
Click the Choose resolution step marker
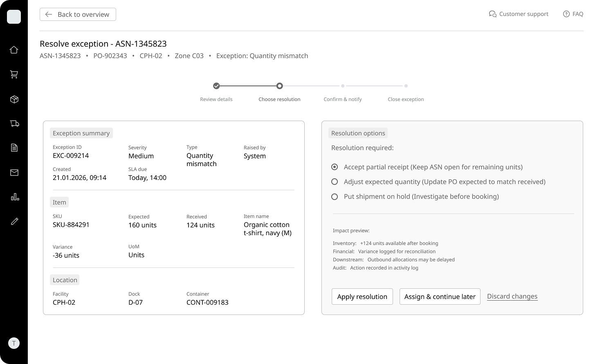[279, 86]
